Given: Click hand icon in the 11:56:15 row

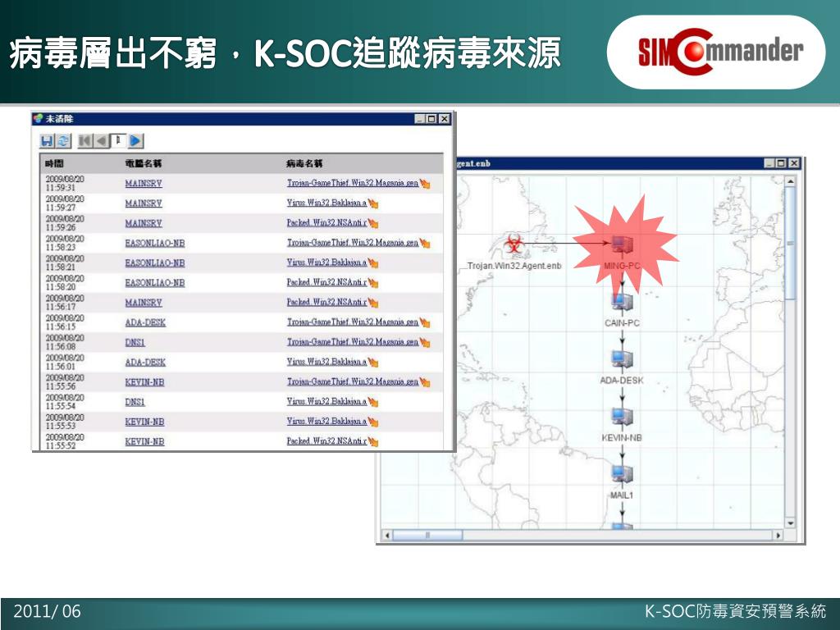Looking at the screenshot, I should (426, 322).
